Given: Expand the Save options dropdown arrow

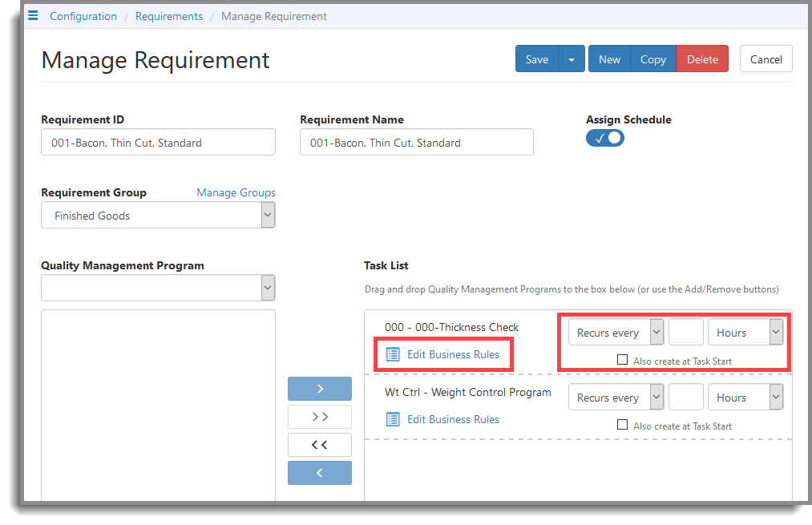Looking at the screenshot, I should pos(572,59).
